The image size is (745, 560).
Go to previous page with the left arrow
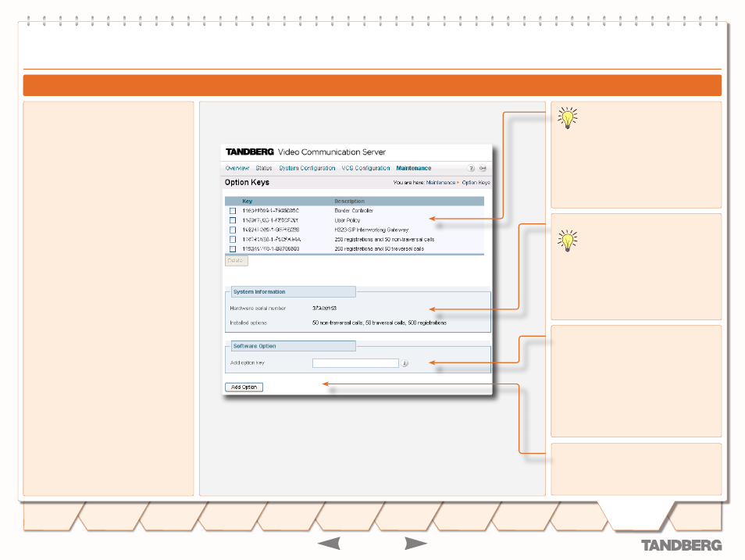329,544
